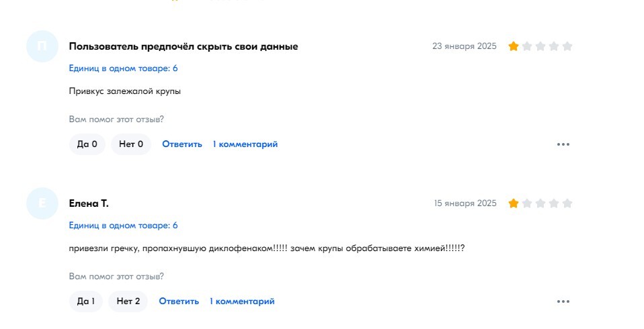The image size is (644, 329).
Task: Click the gold star on 23 января review
Action: point(514,46)
